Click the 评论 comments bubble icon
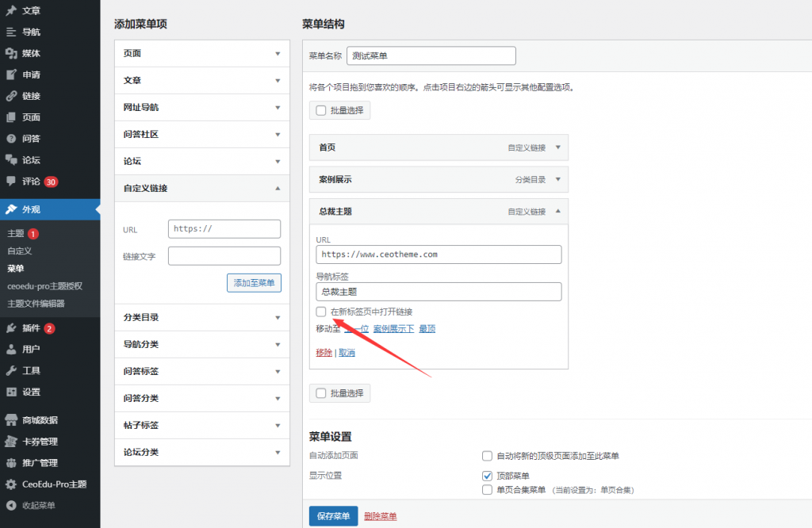The width and height of the screenshot is (812, 528). click(11, 181)
